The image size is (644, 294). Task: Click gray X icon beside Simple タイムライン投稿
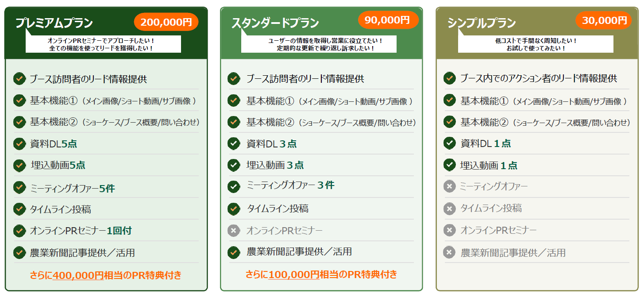click(450, 208)
